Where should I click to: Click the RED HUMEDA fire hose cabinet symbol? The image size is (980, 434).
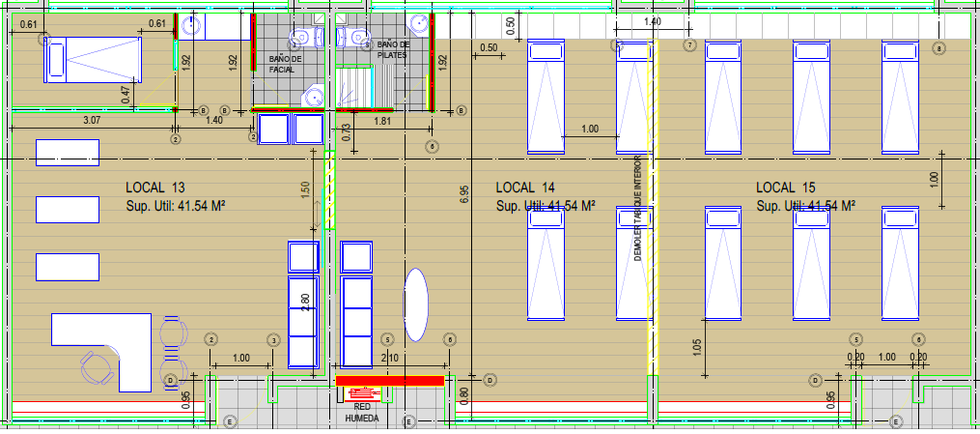(x=363, y=395)
